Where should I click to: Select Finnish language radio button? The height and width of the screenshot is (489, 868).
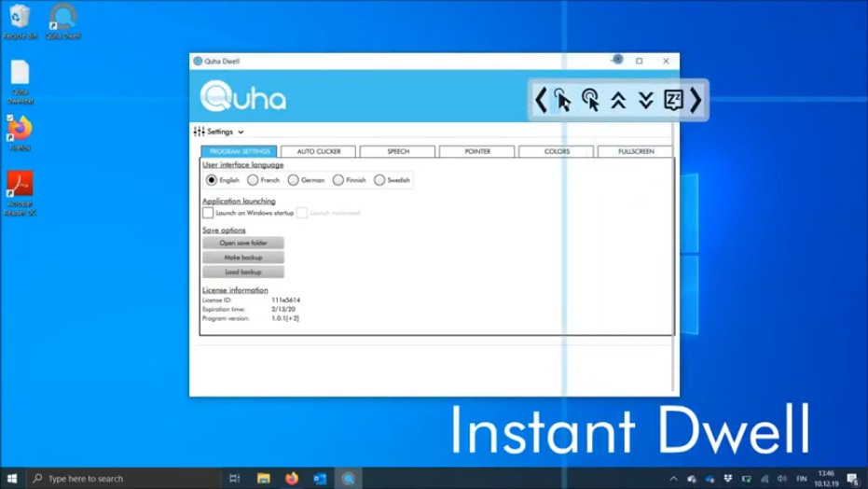tap(338, 180)
